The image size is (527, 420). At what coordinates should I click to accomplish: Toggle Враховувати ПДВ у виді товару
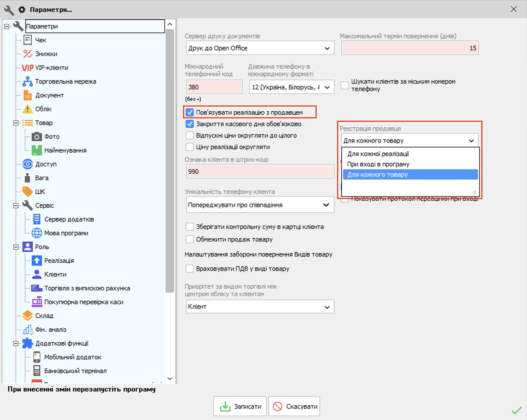190,269
